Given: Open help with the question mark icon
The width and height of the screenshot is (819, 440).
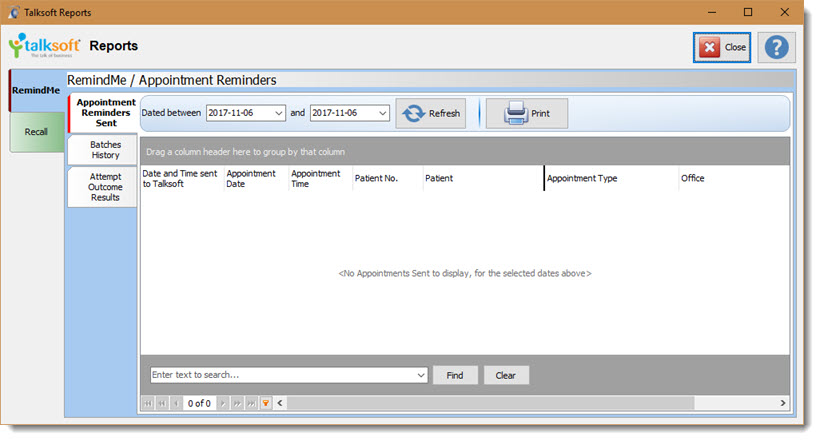Looking at the screenshot, I should point(776,48).
